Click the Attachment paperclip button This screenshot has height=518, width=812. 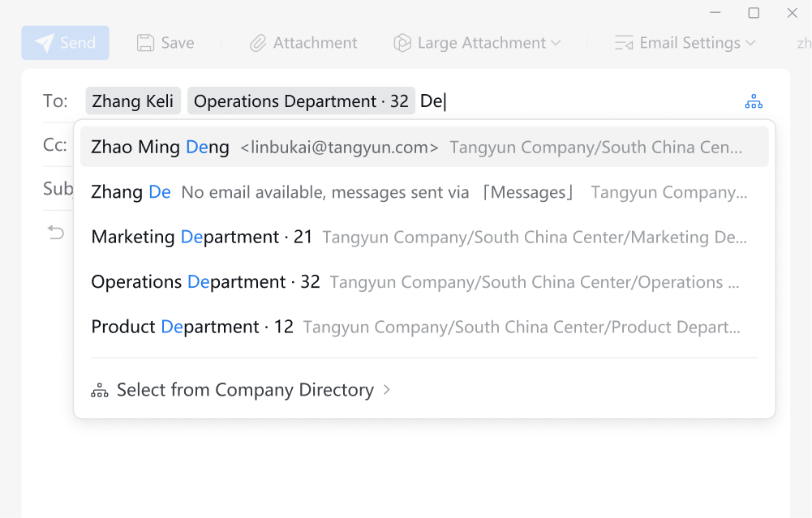point(303,43)
